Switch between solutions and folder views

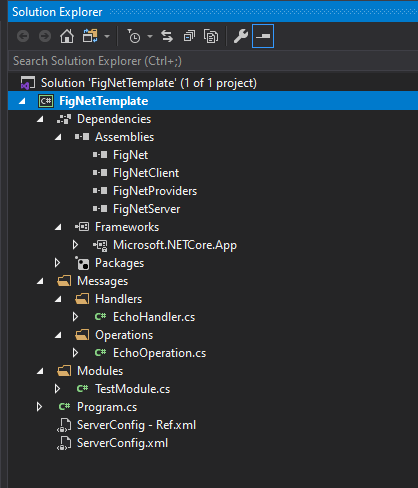pos(90,36)
